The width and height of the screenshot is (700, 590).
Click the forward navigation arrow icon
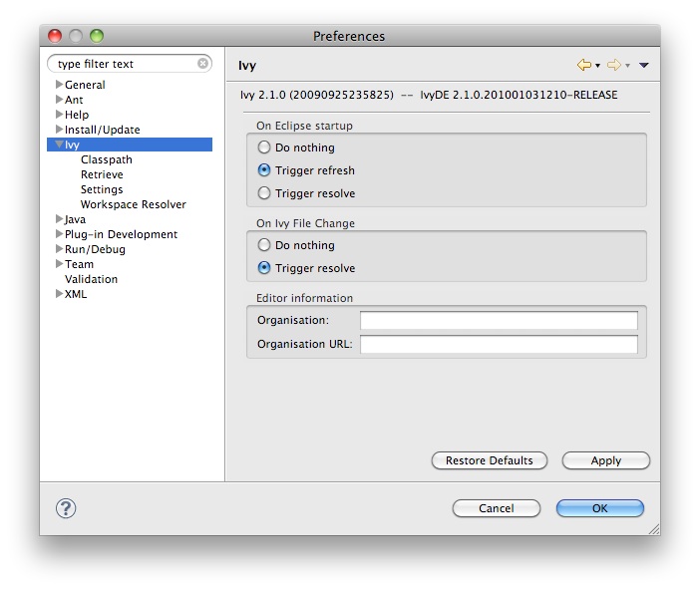613,66
